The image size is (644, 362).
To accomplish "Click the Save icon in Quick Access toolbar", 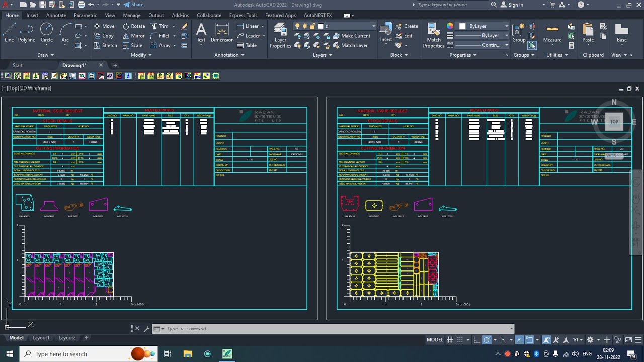I will point(43,5).
